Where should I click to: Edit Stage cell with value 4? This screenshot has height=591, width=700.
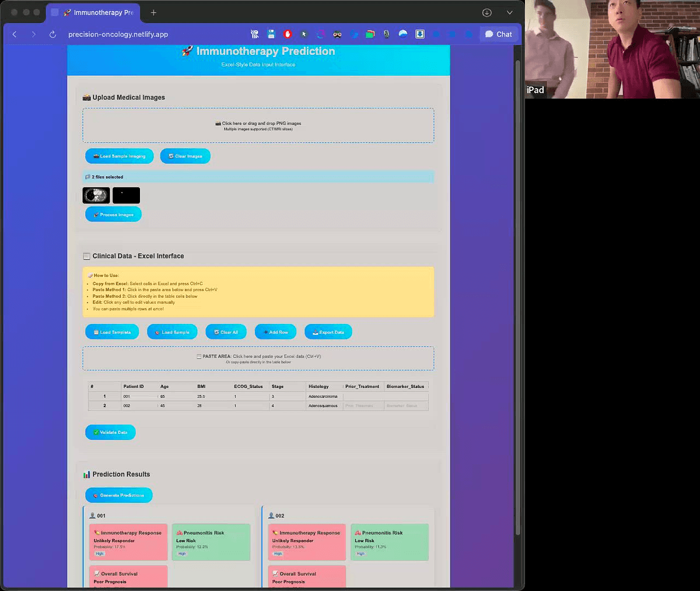(288, 405)
